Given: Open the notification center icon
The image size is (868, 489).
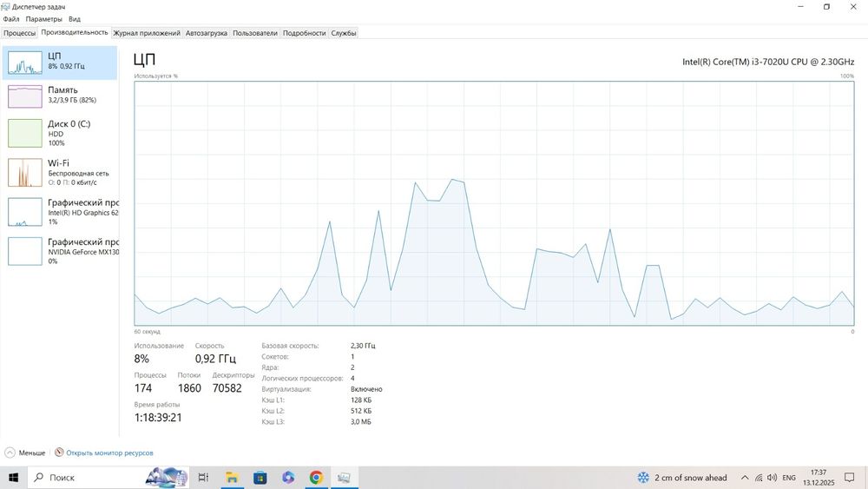Looking at the screenshot, I should [x=850, y=478].
